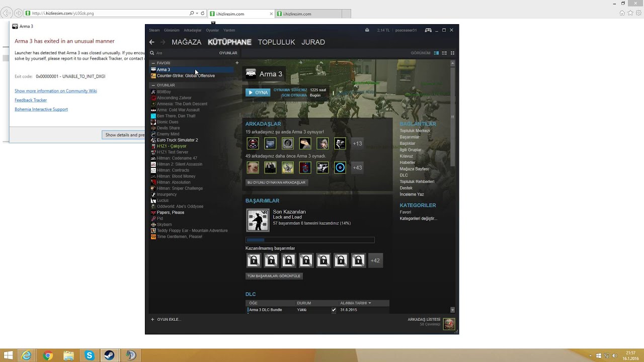Switch library to detail view icon
Viewport: 644px width, 362px height.
436,53
